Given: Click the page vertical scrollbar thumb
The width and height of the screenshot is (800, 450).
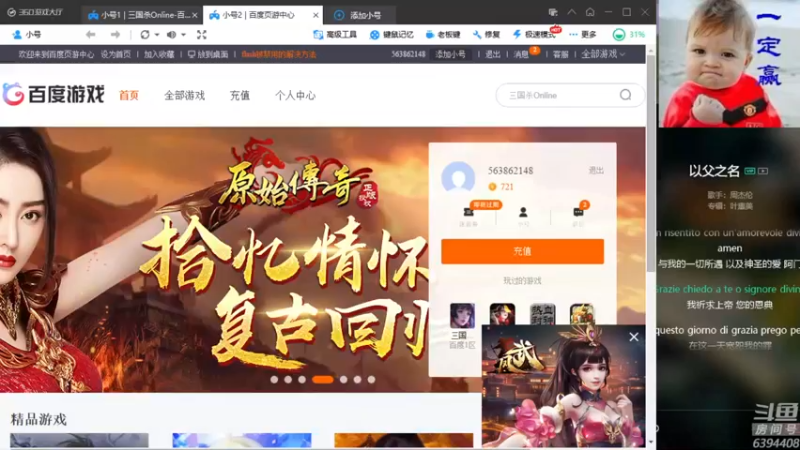Looking at the screenshot, I should 651,163.
